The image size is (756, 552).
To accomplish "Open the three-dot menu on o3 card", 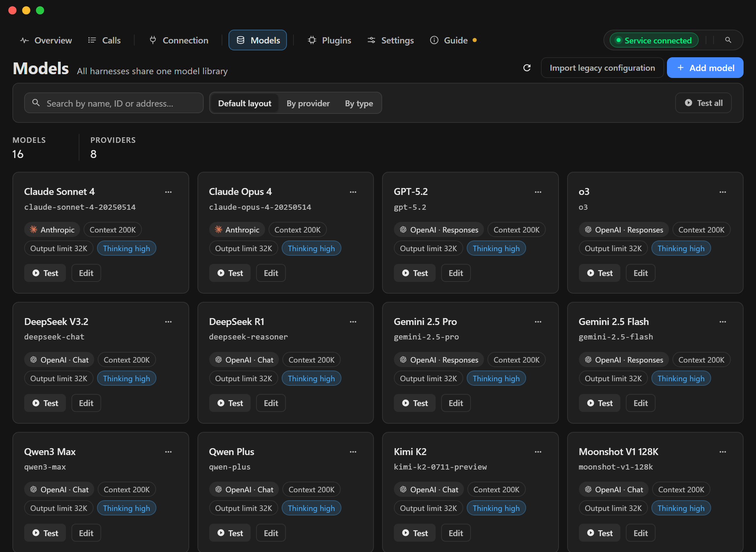I will [723, 192].
